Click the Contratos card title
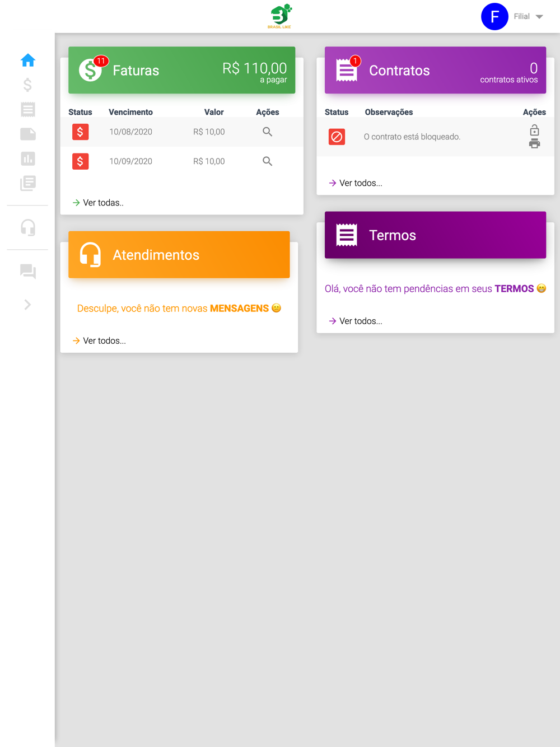 coord(399,71)
